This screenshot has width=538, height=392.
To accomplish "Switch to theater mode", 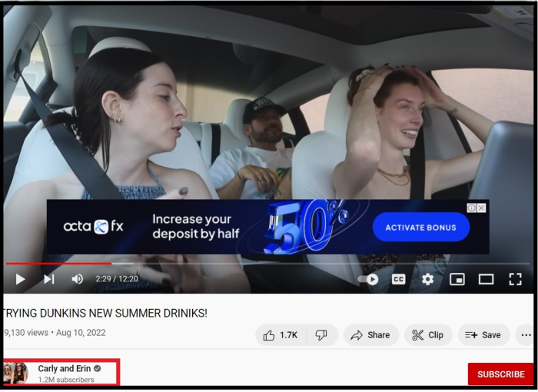I will coord(486,280).
